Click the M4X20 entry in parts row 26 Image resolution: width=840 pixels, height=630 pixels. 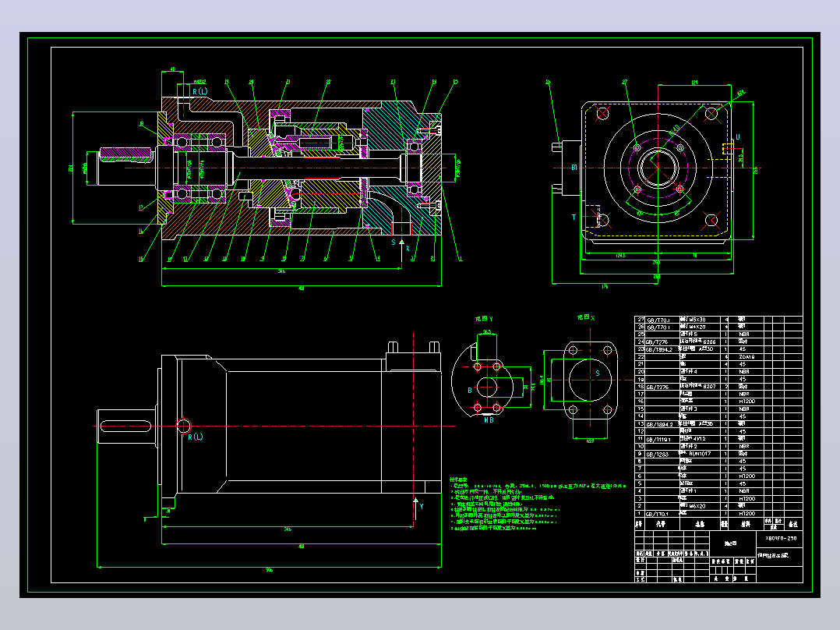697,327
